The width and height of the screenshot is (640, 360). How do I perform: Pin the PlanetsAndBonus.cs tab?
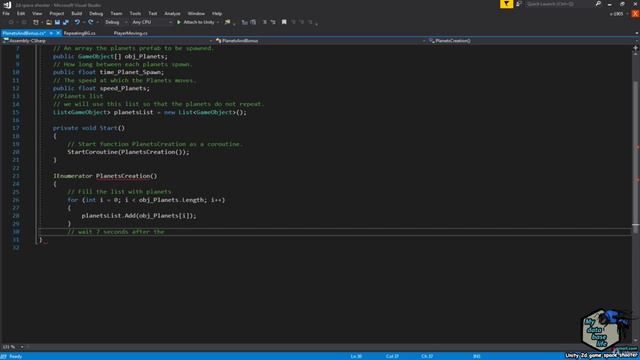51,33
